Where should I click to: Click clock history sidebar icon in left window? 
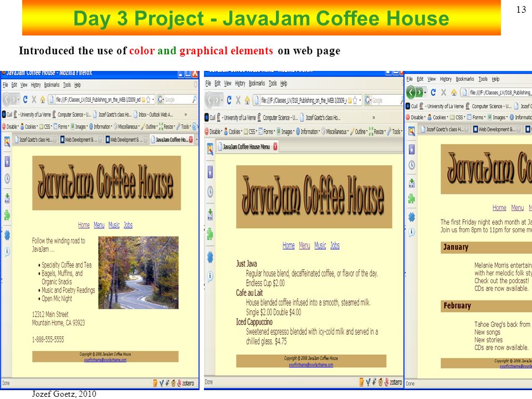[x=7, y=179]
